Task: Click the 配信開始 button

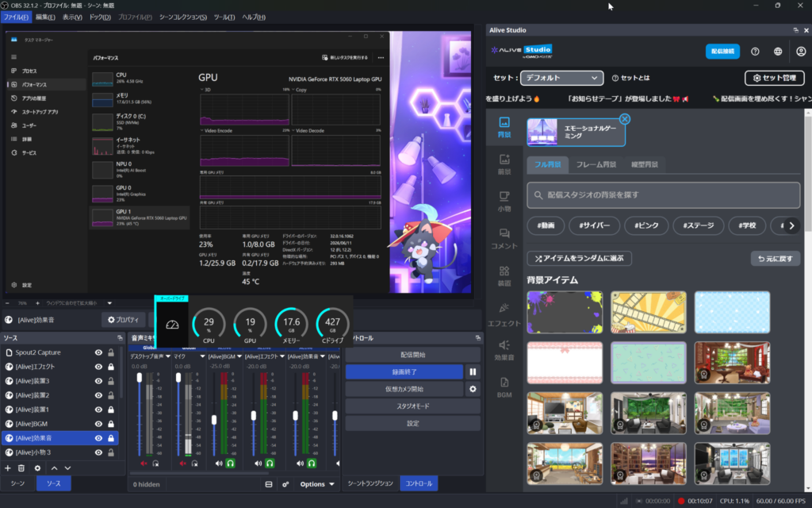Action: 412,355
